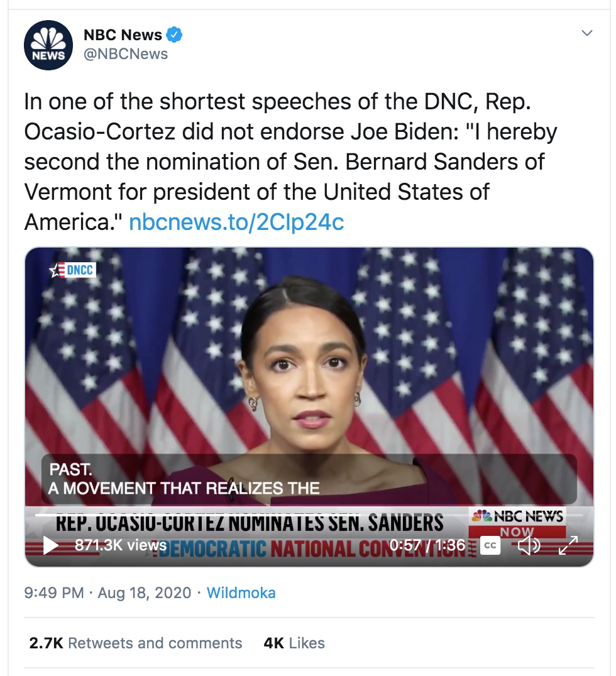The width and height of the screenshot is (616, 676).
Task: Mute the video with speaker icon
Action: coord(529,546)
